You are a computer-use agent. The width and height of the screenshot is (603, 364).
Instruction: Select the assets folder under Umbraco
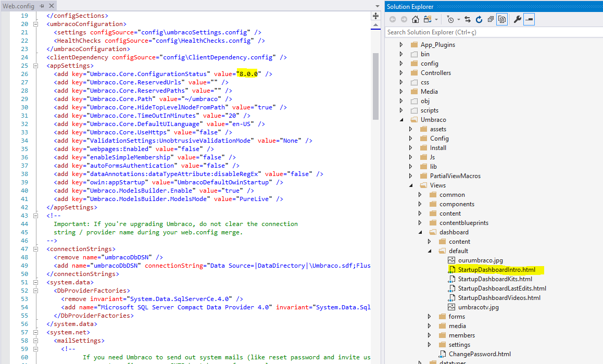(438, 129)
